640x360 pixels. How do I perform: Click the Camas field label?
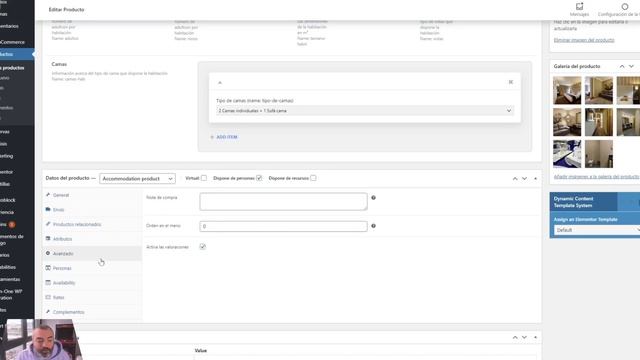pos(59,64)
